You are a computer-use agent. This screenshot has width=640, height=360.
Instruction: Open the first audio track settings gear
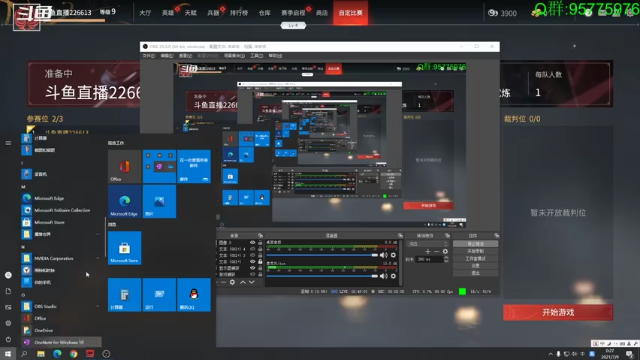393,255
